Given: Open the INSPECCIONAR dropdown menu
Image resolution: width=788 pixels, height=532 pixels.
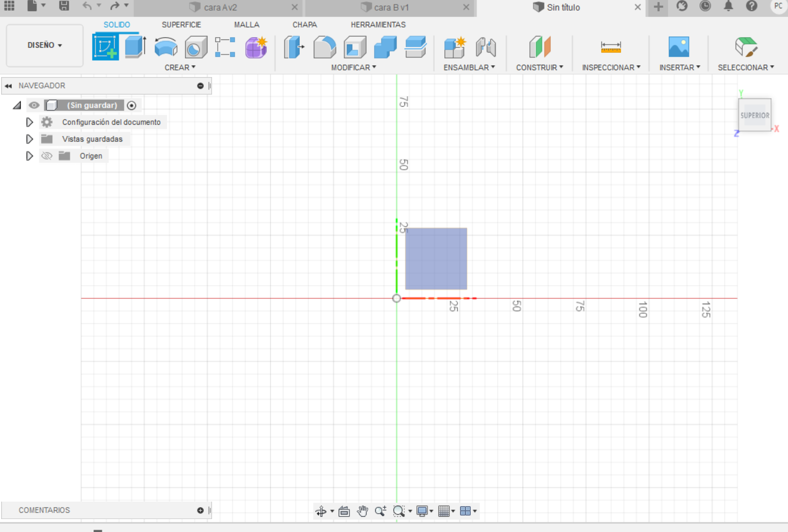Looking at the screenshot, I should click(611, 67).
